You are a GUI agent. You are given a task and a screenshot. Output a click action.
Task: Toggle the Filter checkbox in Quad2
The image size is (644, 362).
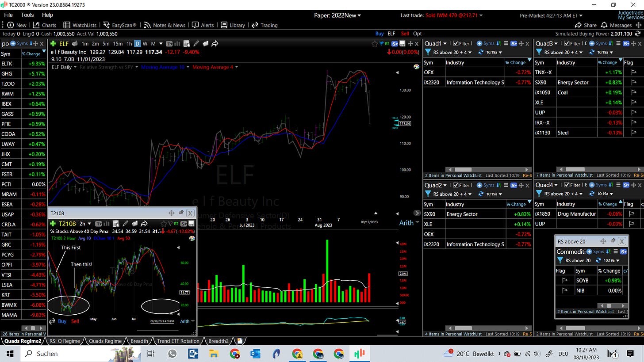(x=456, y=185)
